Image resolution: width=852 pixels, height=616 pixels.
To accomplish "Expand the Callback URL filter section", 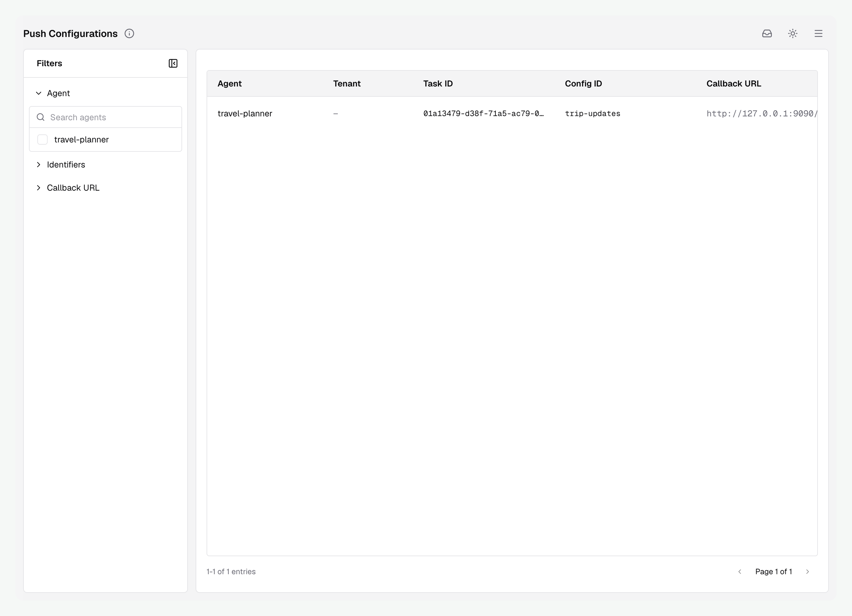I will tap(68, 188).
